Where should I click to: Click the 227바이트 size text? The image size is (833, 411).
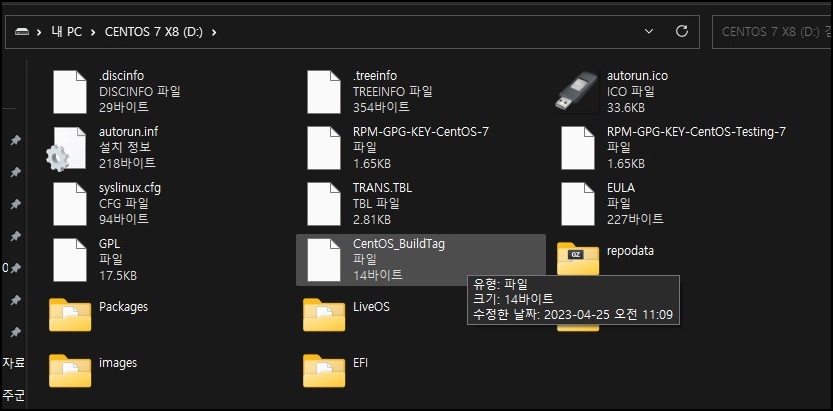click(635, 219)
